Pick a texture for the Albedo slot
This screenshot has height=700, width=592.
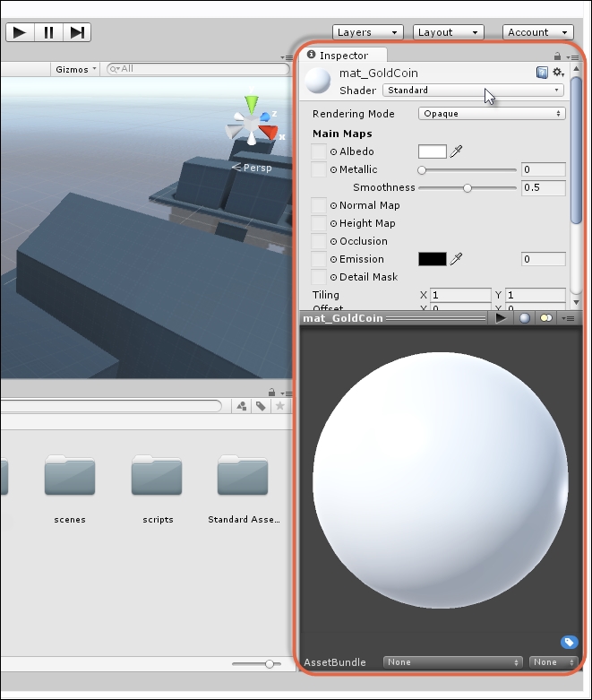[x=319, y=151]
